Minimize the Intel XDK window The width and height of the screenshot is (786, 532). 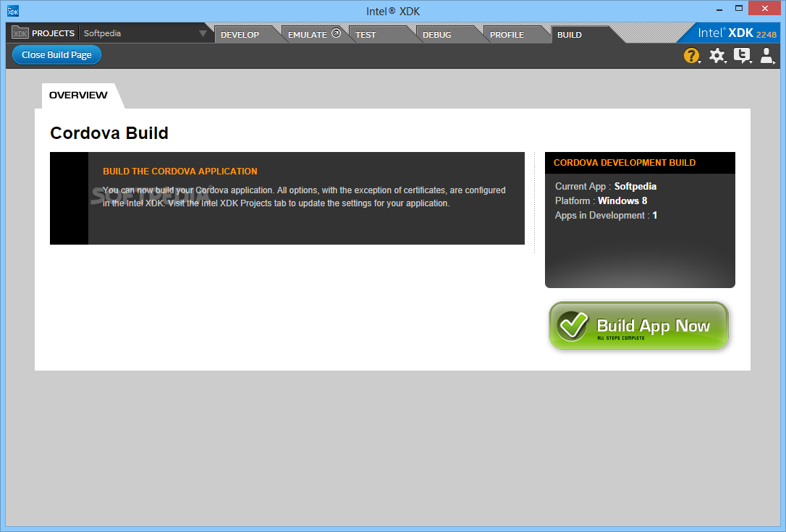[719, 9]
